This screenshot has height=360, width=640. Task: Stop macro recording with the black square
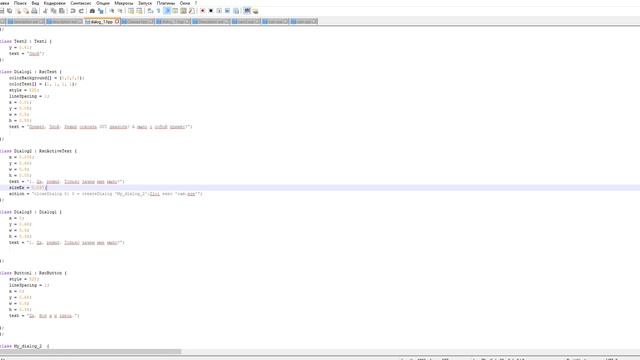pyautogui.click(x=211, y=11)
